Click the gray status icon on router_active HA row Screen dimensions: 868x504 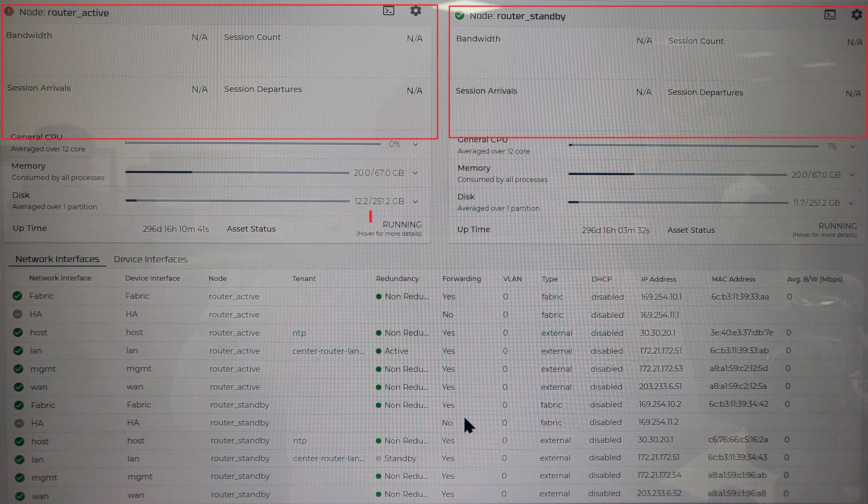point(18,314)
